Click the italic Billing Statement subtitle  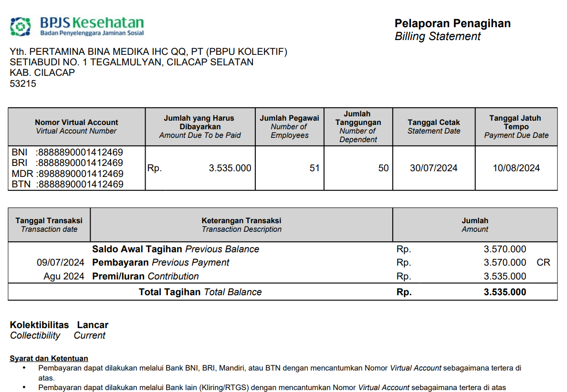point(437,37)
